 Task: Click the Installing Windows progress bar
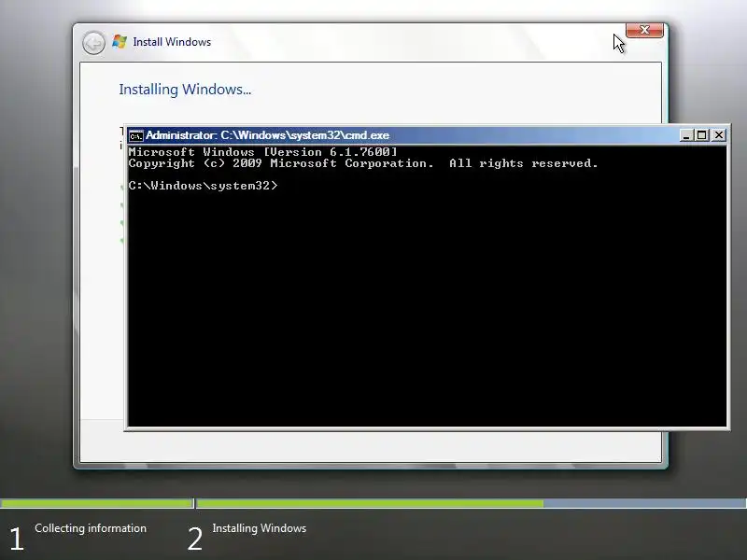(472, 503)
